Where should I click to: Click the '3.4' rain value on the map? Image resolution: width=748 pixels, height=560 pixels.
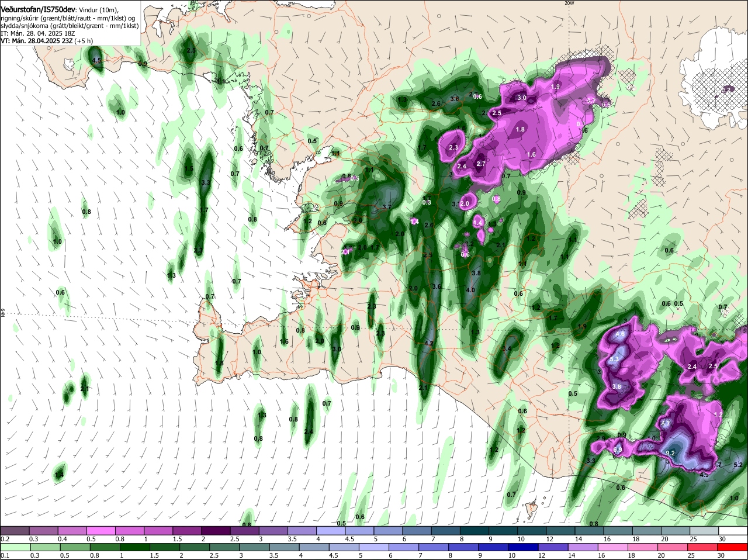507,348
